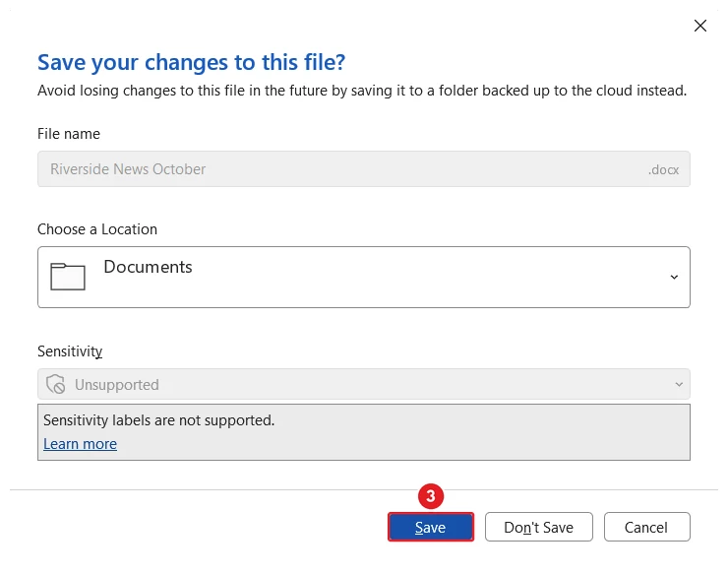The height and width of the screenshot is (574, 728).
Task: Click the 'Choose a Location' label
Action: click(x=97, y=229)
